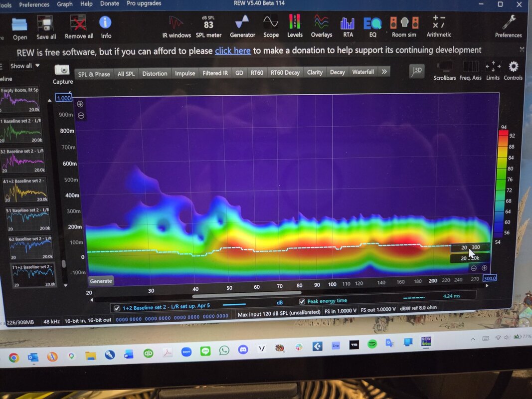Zoom out horizontal axis minus icon

coord(474,268)
